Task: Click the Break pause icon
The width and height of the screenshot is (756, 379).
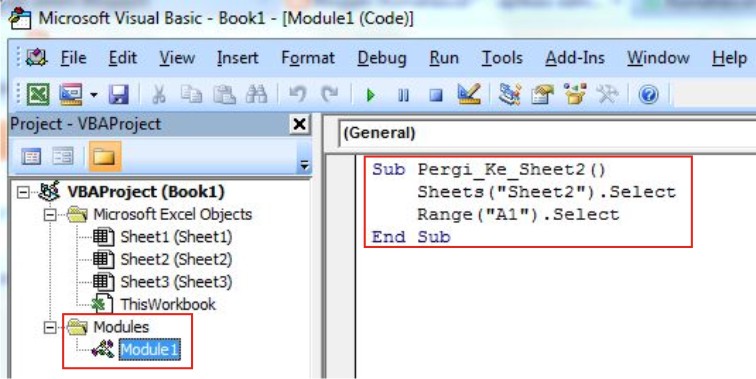Action: click(x=404, y=95)
